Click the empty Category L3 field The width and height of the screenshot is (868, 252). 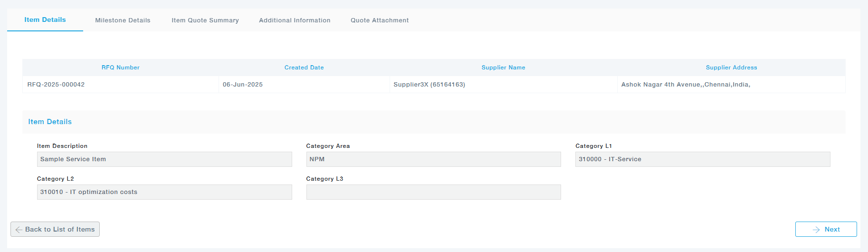coord(433,192)
